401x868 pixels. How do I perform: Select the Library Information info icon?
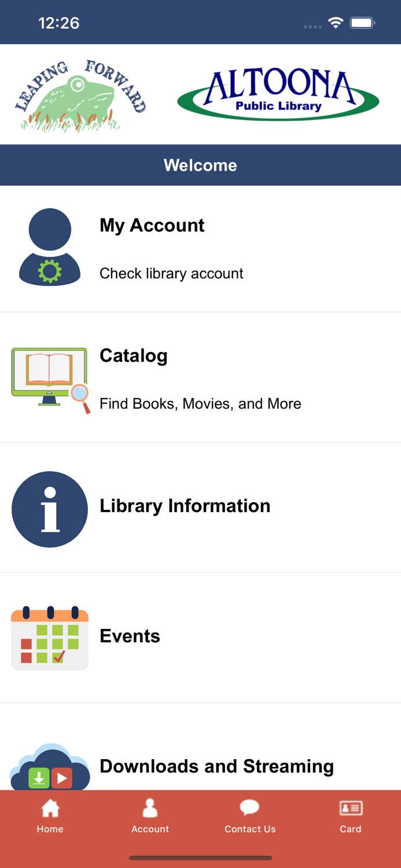click(x=50, y=509)
